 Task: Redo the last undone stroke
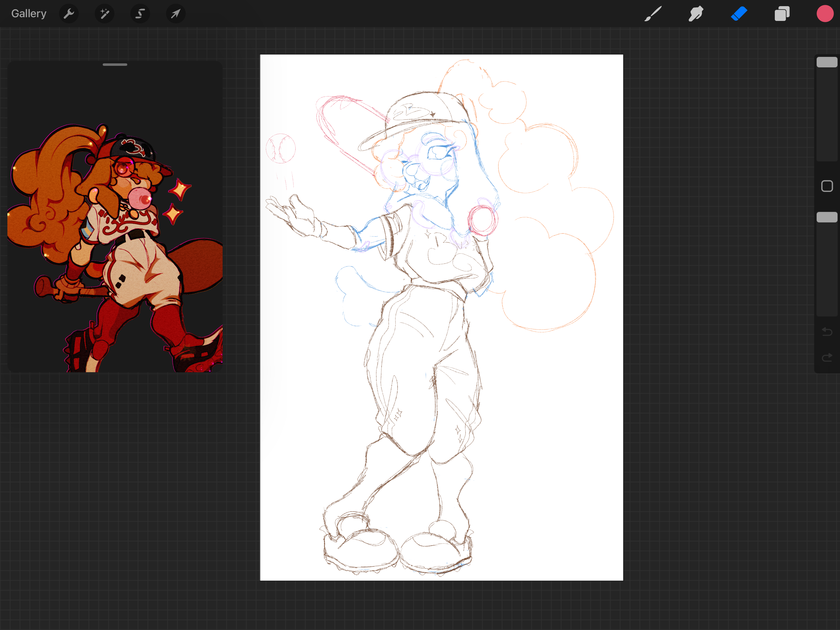[x=827, y=357]
